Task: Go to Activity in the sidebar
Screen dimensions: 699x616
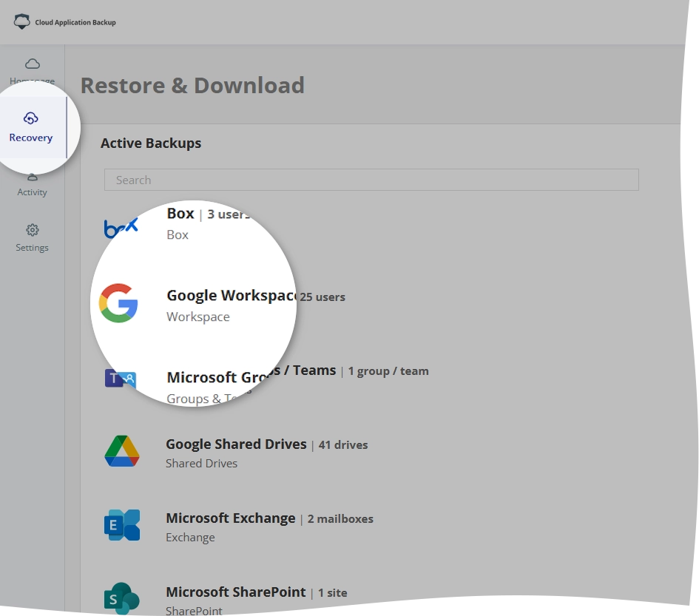Action: [x=32, y=192]
